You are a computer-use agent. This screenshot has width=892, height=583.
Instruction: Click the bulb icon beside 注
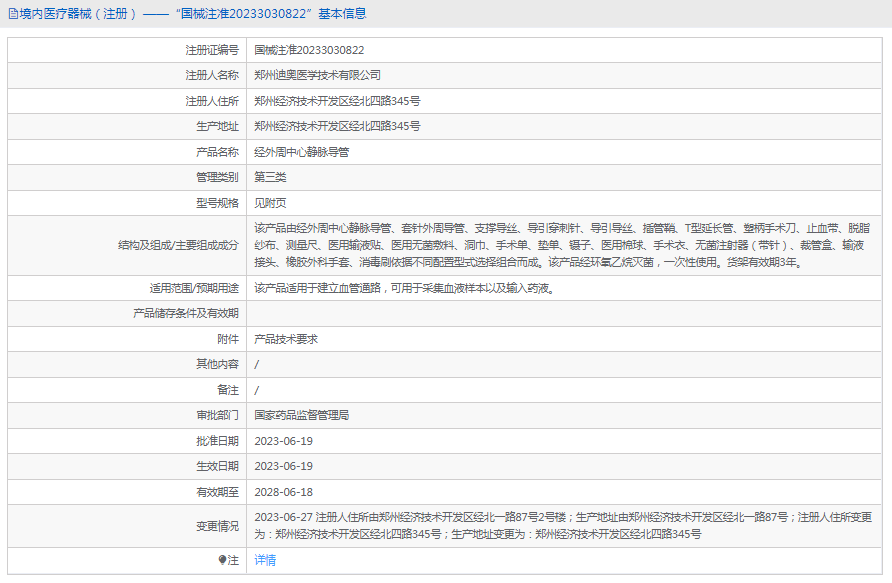(x=222, y=560)
